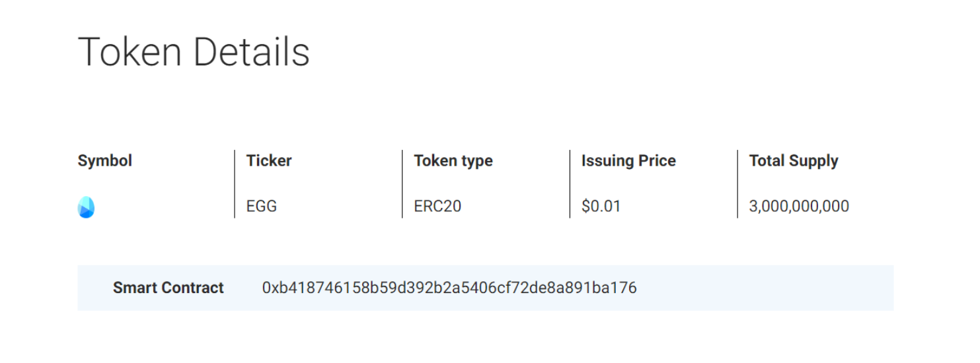
Task: Select the smart contract address text
Action: (x=449, y=288)
